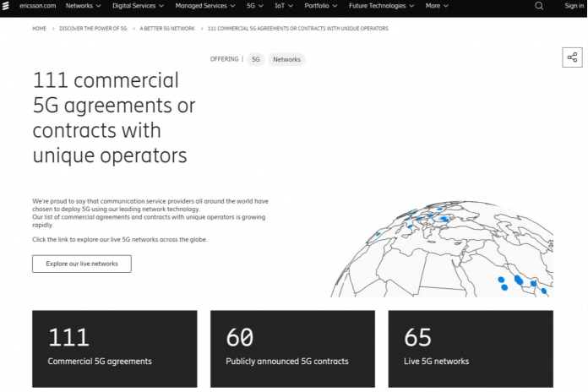Open the IoT navigation menu
Screen dimensions: 588x392
283,6
